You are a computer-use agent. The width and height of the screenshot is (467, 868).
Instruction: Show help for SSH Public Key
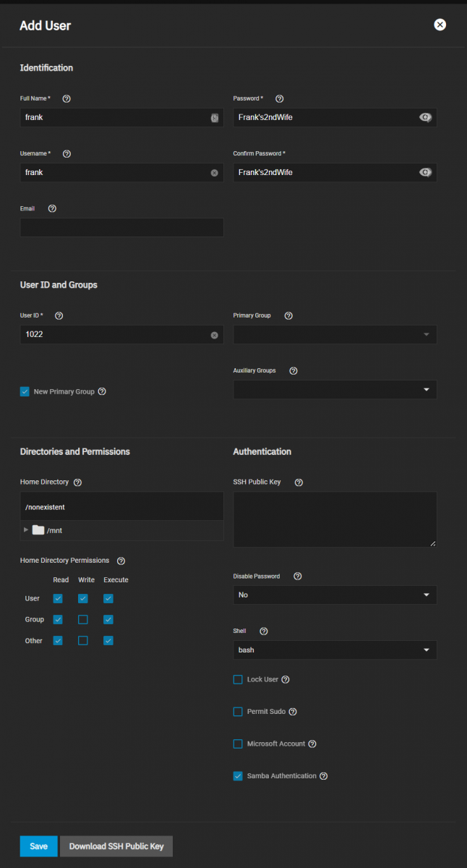pyautogui.click(x=299, y=482)
